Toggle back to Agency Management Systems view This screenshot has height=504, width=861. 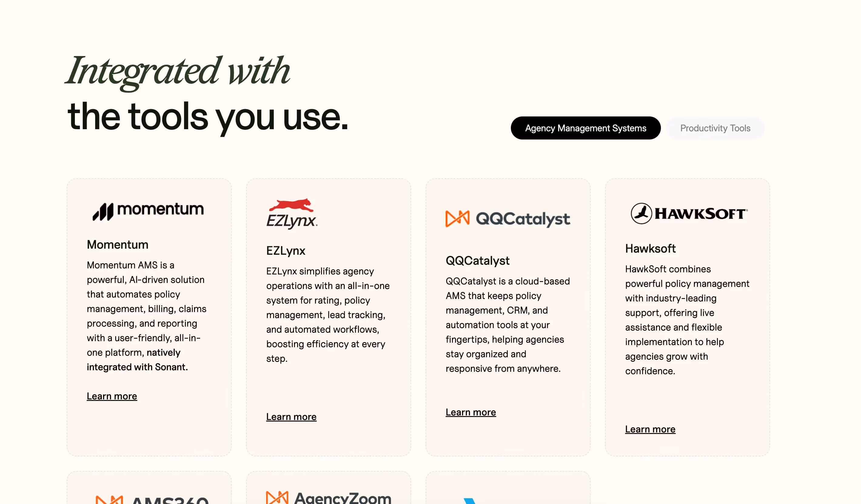click(x=585, y=128)
